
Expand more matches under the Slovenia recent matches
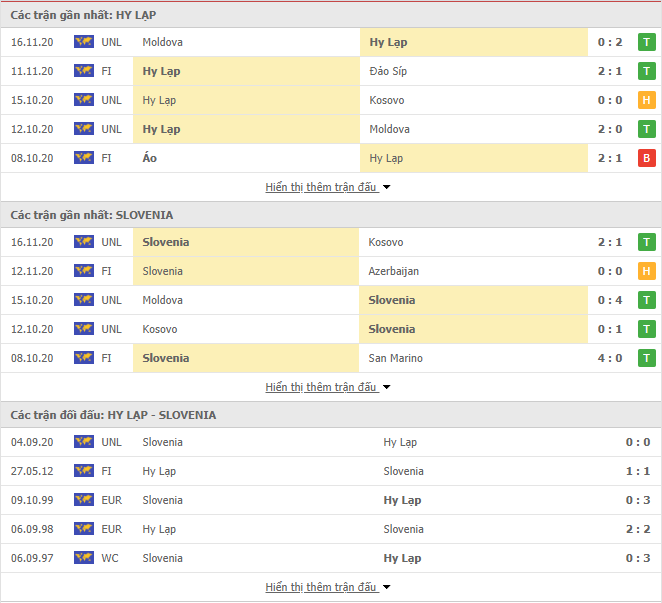pos(328,387)
